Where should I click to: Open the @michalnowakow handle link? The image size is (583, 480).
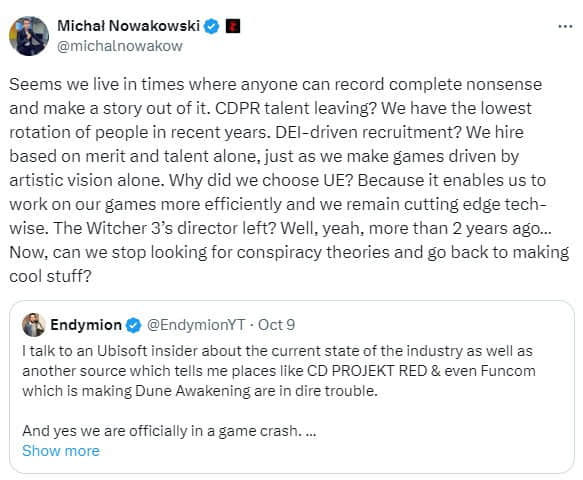click(120, 46)
